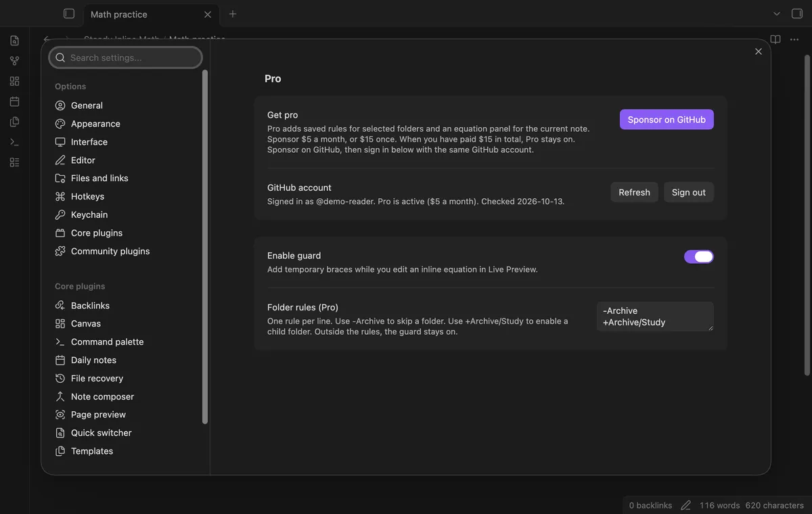
Task: Click settings sidebar scrollbar
Action: coord(205,247)
